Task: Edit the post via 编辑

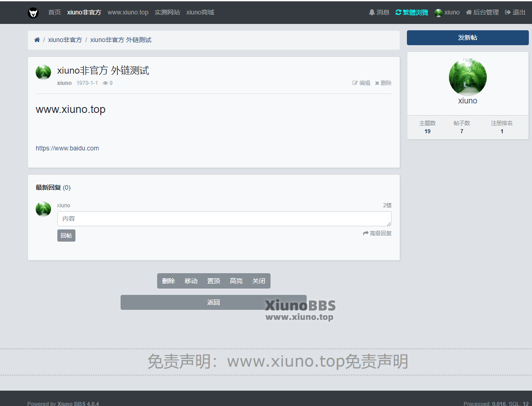Action: coord(361,83)
